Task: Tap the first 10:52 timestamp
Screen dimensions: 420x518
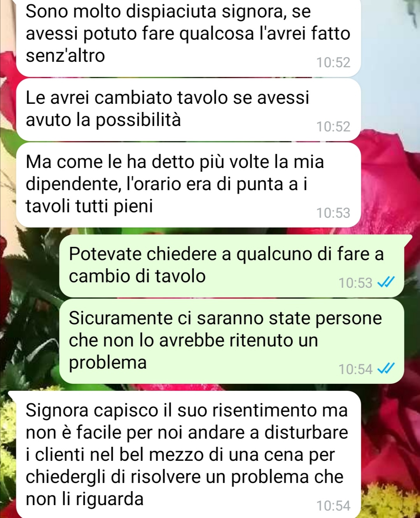Action: tap(333, 62)
